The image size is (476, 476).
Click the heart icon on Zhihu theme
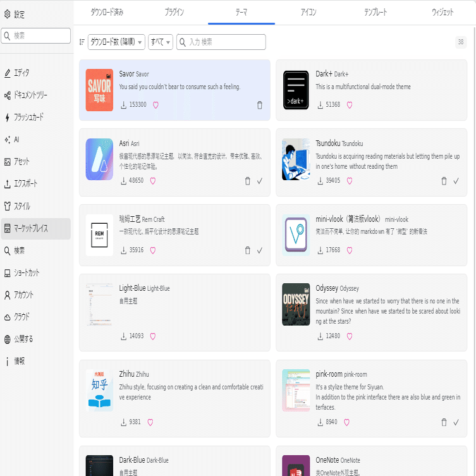pyautogui.click(x=150, y=422)
